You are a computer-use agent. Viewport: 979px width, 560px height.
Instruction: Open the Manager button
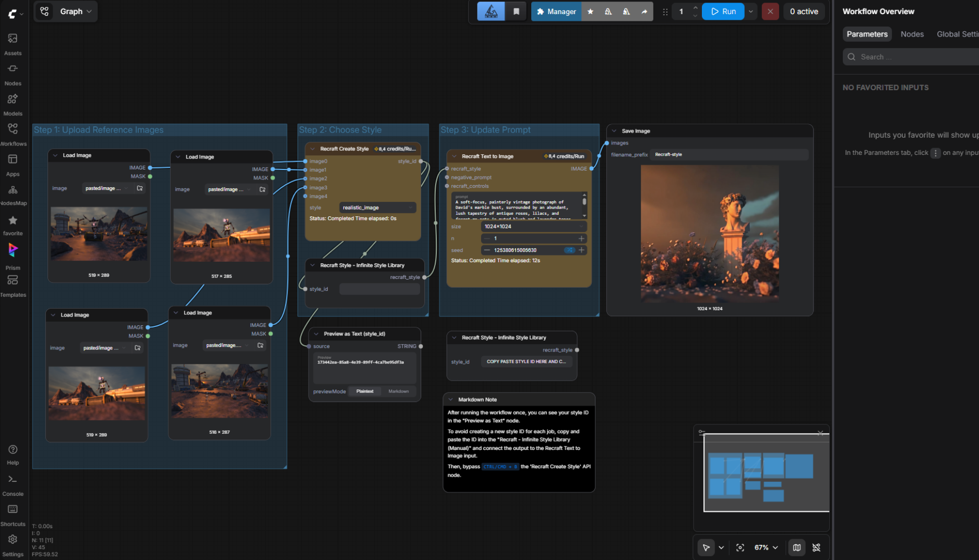(556, 11)
